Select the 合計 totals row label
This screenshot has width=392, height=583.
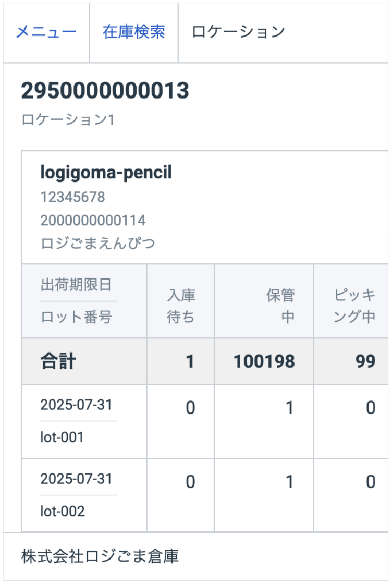pyautogui.click(x=58, y=362)
